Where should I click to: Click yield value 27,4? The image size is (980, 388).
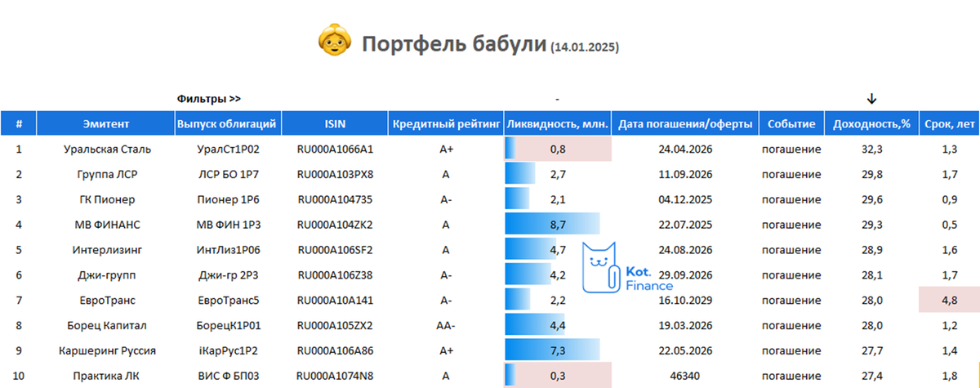pyautogui.click(x=871, y=376)
